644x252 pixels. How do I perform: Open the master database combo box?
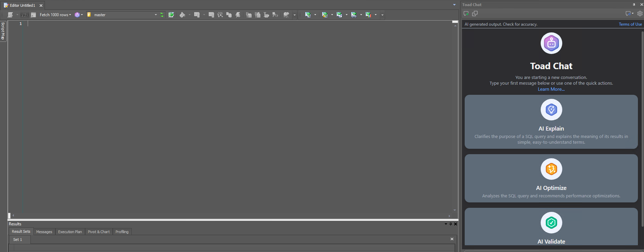pyautogui.click(x=122, y=15)
